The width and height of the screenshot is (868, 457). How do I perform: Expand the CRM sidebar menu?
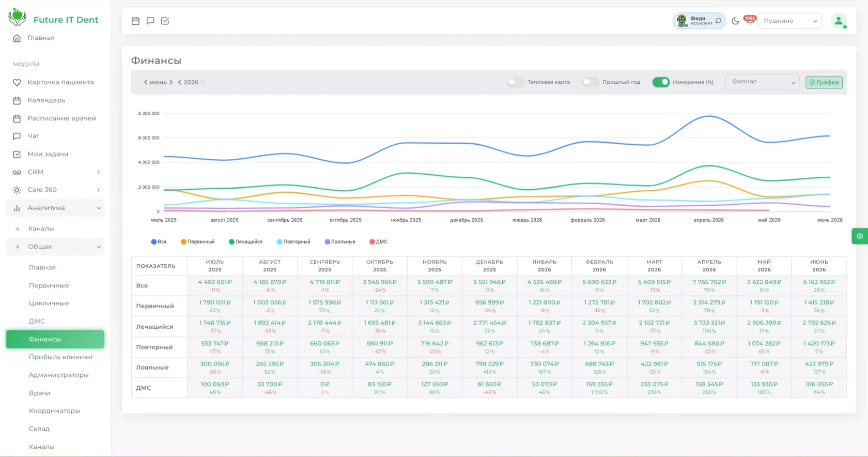(55, 172)
